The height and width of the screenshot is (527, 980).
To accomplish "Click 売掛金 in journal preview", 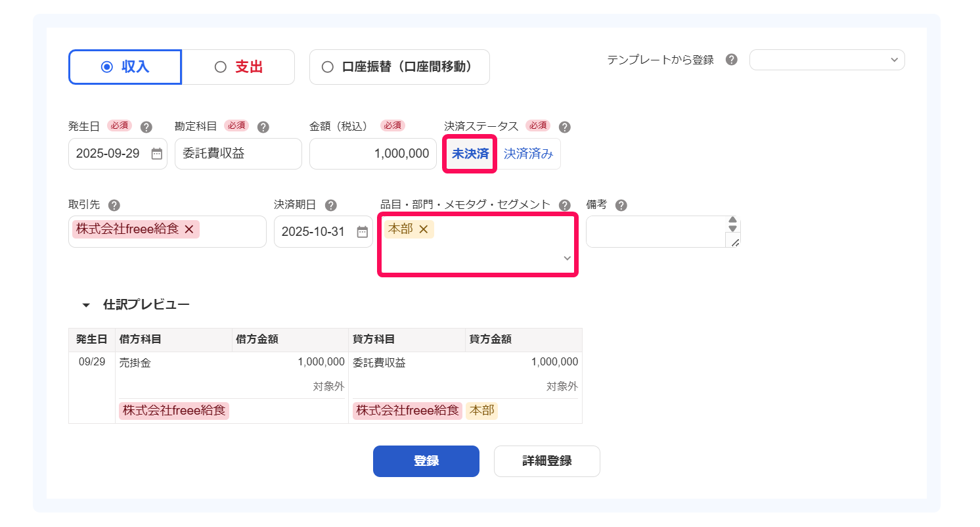I will (135, 362).
